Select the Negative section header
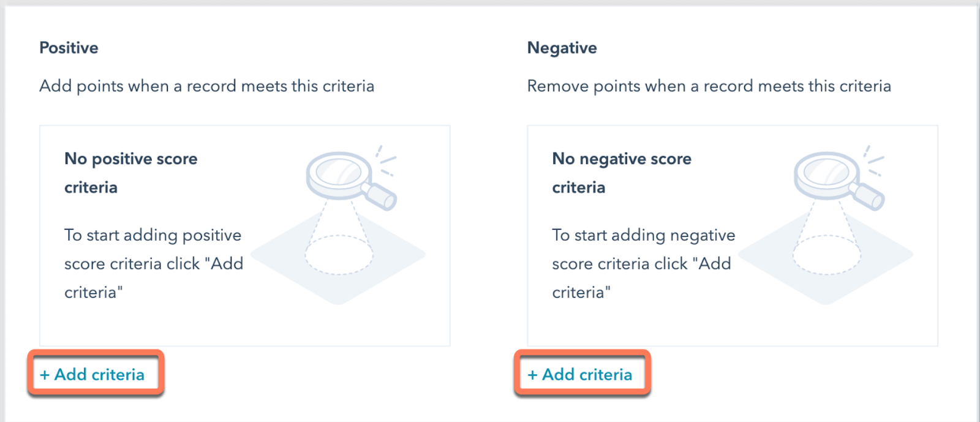980x422 pixels. tap(562, 48)
